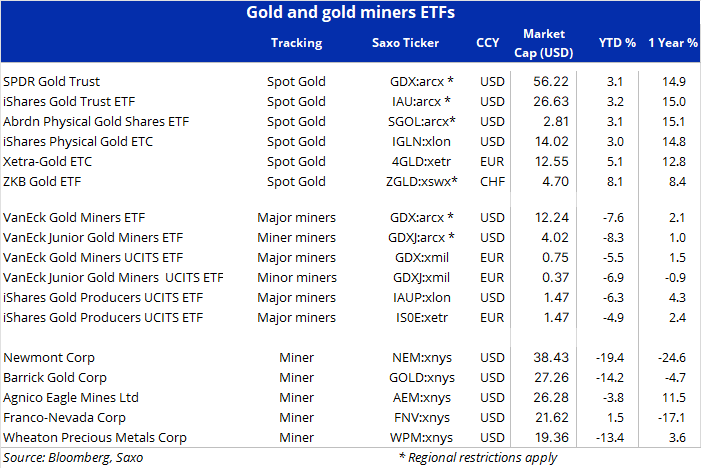Click the GOLD:xnys ticker
This screenshot has width=701, height=468.
(x=422, y=378)
